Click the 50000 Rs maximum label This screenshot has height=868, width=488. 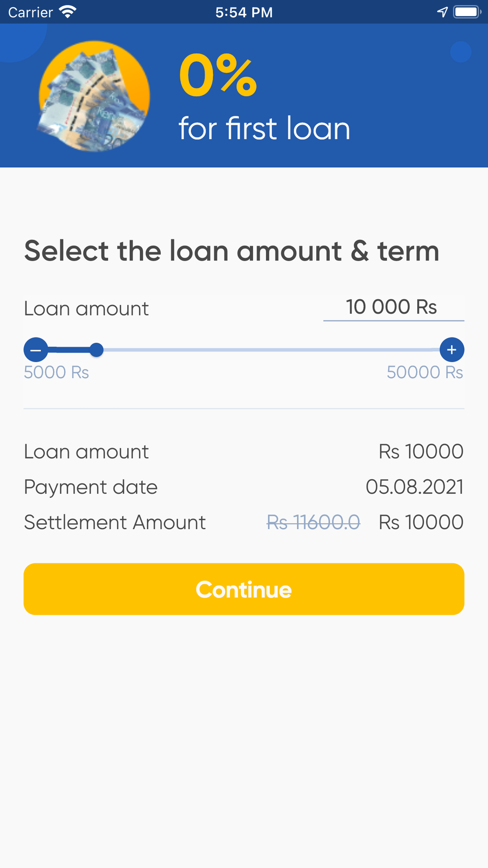click(x=425, y=372)
